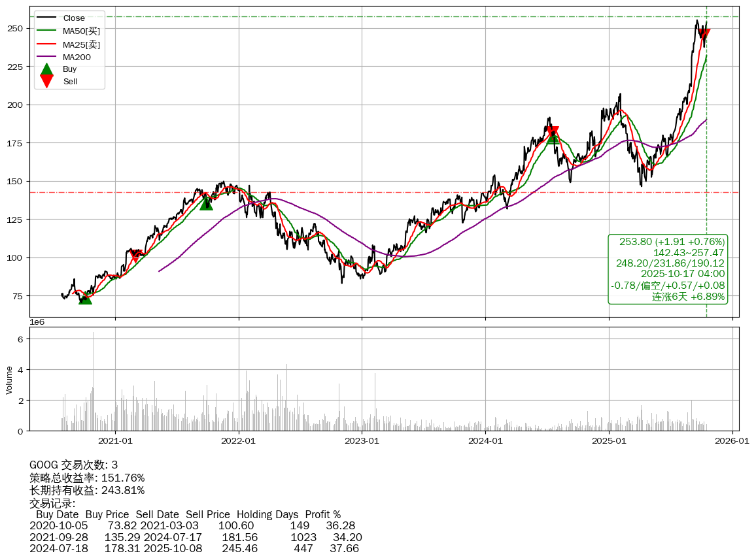Click the Volume axis label
Screen dimensions: 756x560
click(9, 380)
